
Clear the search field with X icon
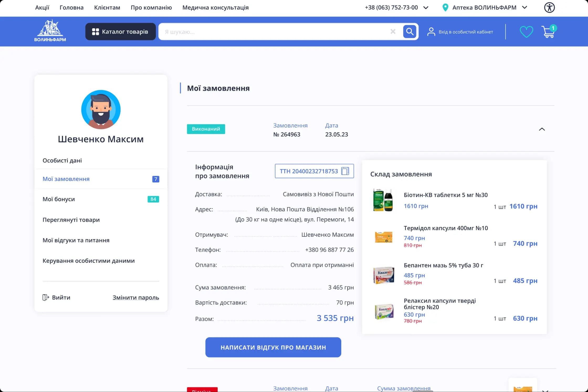tap(393, 31)
